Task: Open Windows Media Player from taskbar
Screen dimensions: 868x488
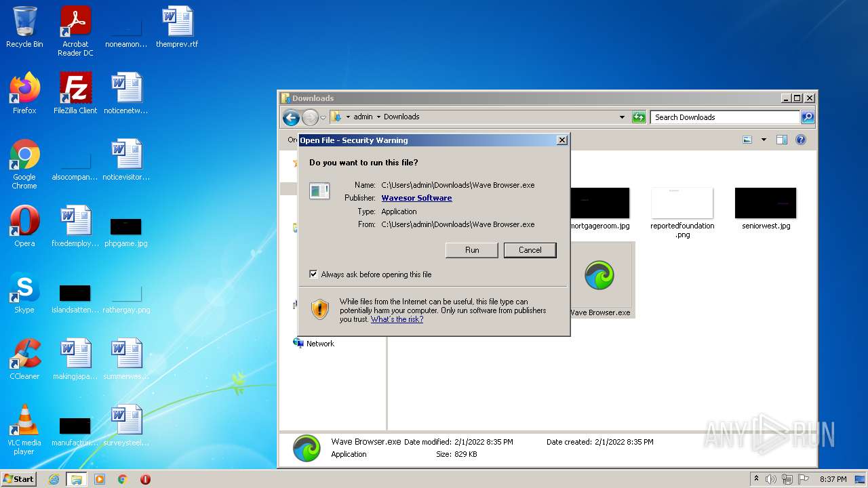Action: [x=100, y=479]
